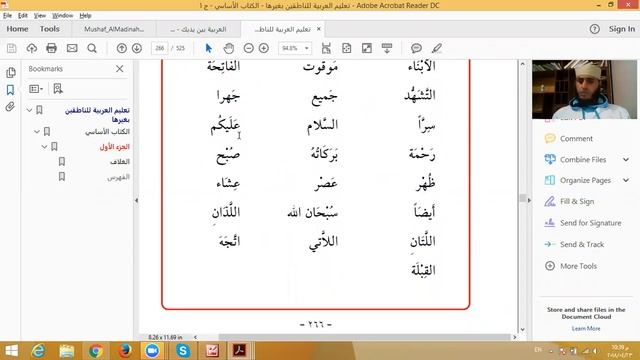
Task: Click the fit one full page icon
Action: [x=347, y=48]
